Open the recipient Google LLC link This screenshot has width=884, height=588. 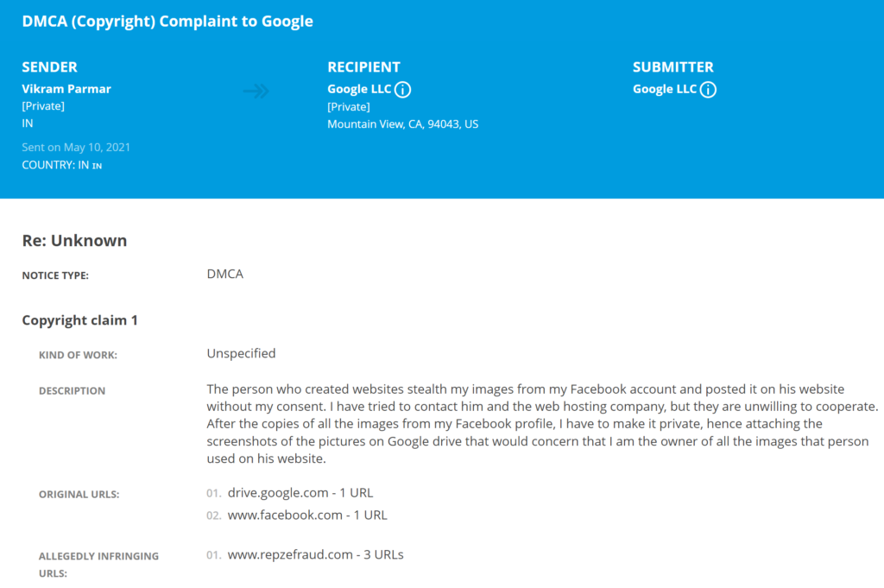pyautogui.click(x=359, y=89)
